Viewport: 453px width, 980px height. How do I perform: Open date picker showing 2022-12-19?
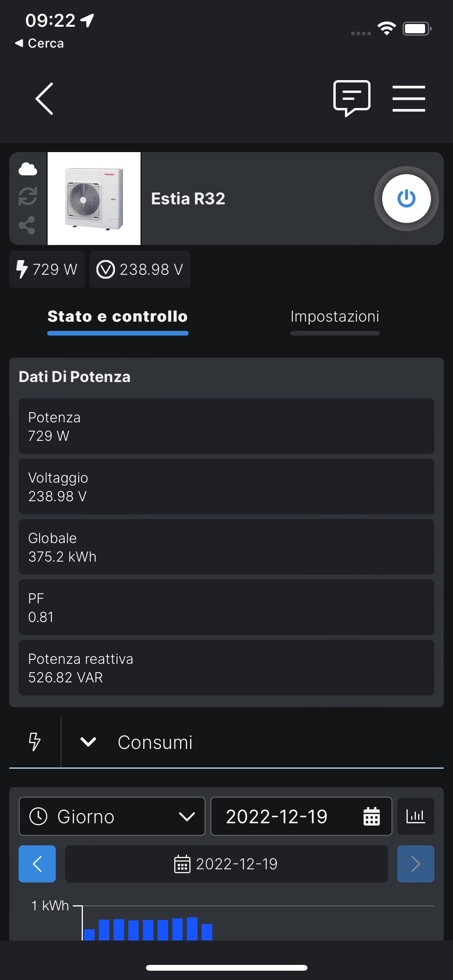(301, 816)
